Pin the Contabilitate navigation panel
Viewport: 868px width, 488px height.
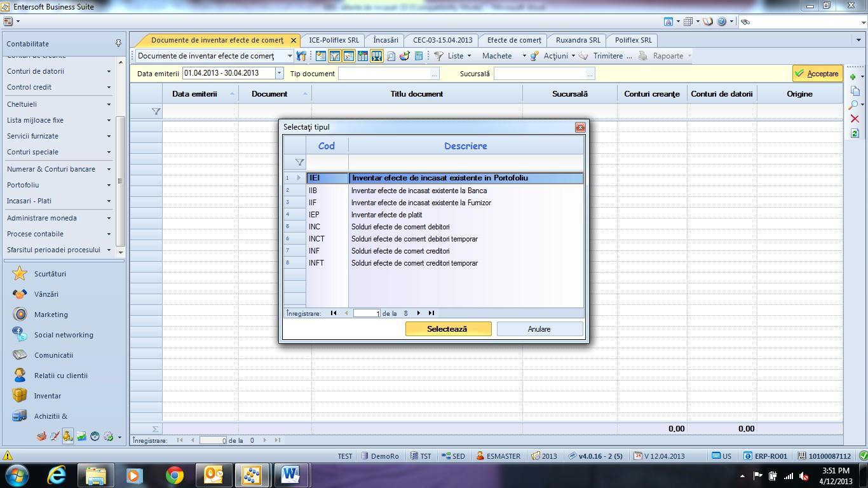[x=118, y=43]
